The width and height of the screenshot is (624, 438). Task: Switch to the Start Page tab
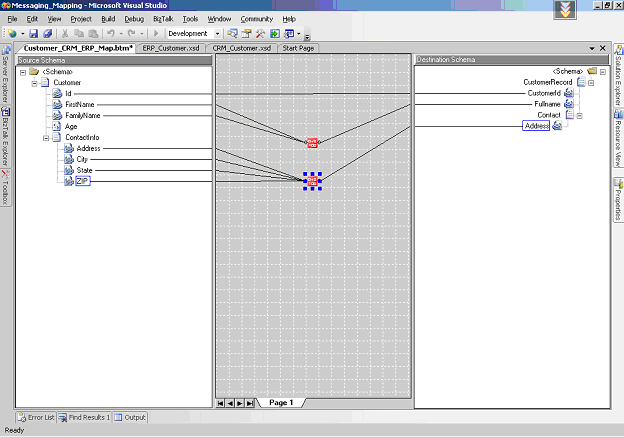[x=298, y=48]
